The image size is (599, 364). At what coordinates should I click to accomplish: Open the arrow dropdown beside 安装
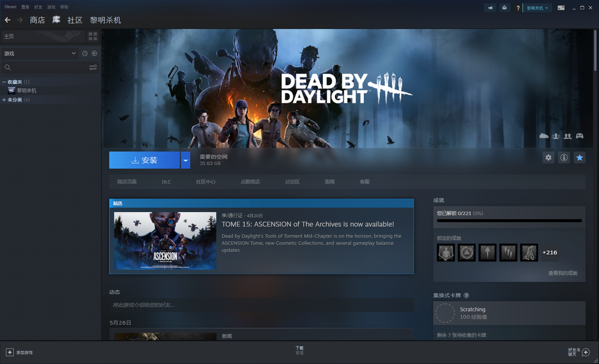pyautogui.click(x=186, y=160)
